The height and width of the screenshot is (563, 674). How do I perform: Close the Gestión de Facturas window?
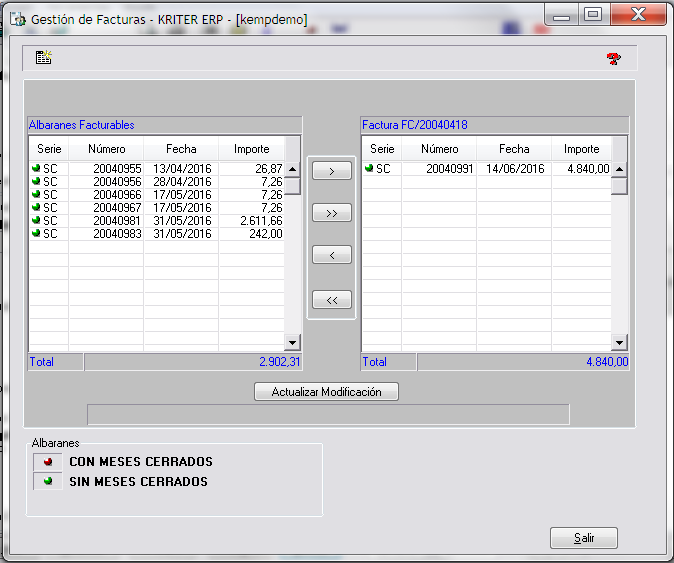click(x=638, y=15)
